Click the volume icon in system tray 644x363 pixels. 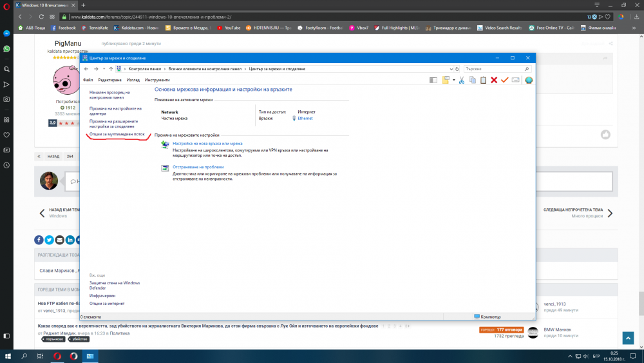[x=586, y=357]
